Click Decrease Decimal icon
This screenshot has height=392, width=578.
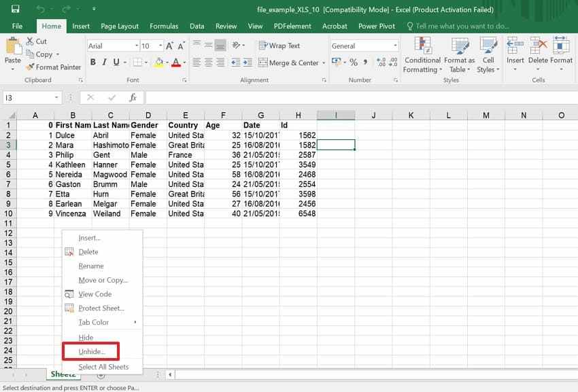(x=393, y=63)
